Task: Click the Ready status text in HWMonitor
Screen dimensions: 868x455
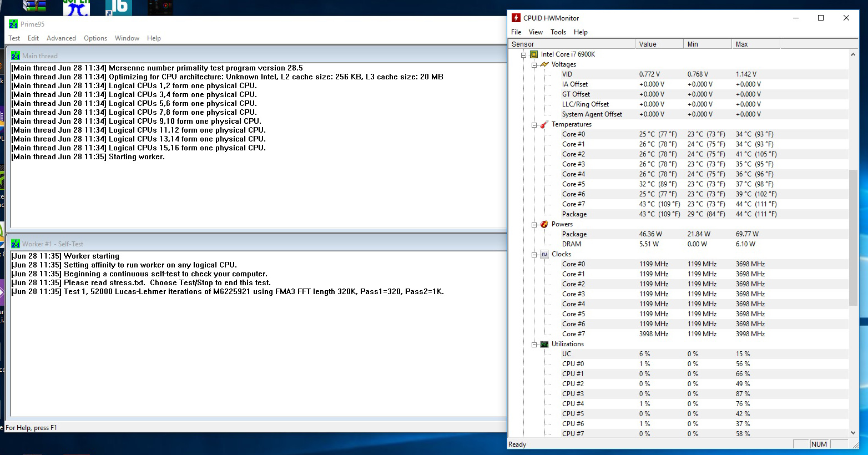Action: tap(517, 444)
